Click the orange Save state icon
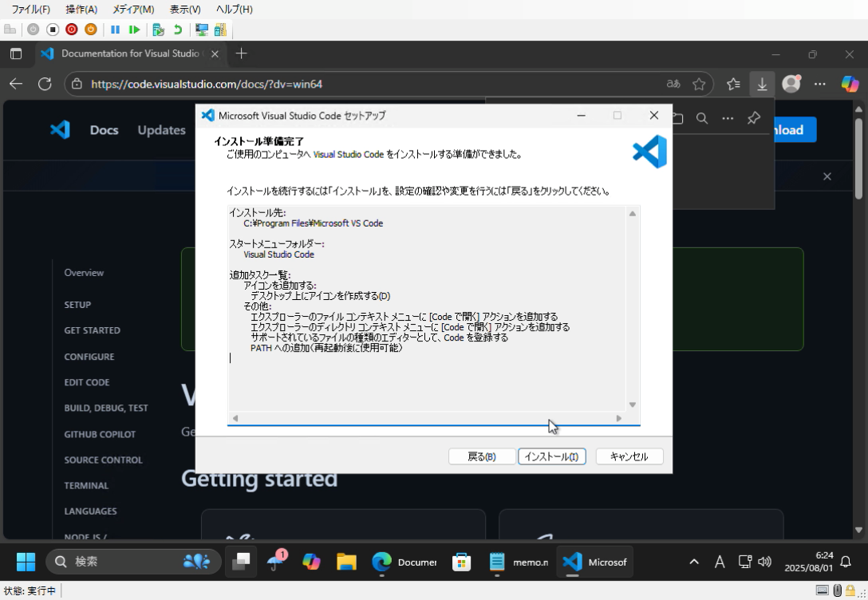The width and height of the screenshot is (868, 600). point(91,30)
